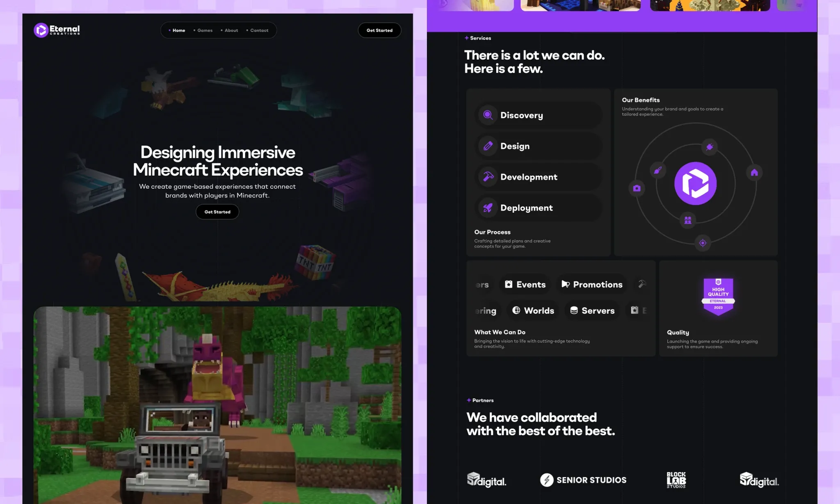Go to the Games nav link
The image size is (840, 504).
pos(204,30)
